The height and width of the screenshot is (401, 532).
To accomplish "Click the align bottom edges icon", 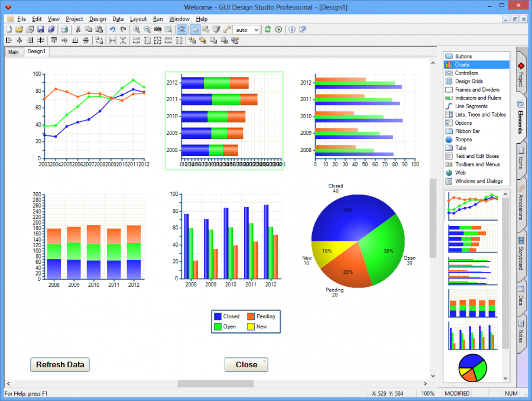I will 75,40.
